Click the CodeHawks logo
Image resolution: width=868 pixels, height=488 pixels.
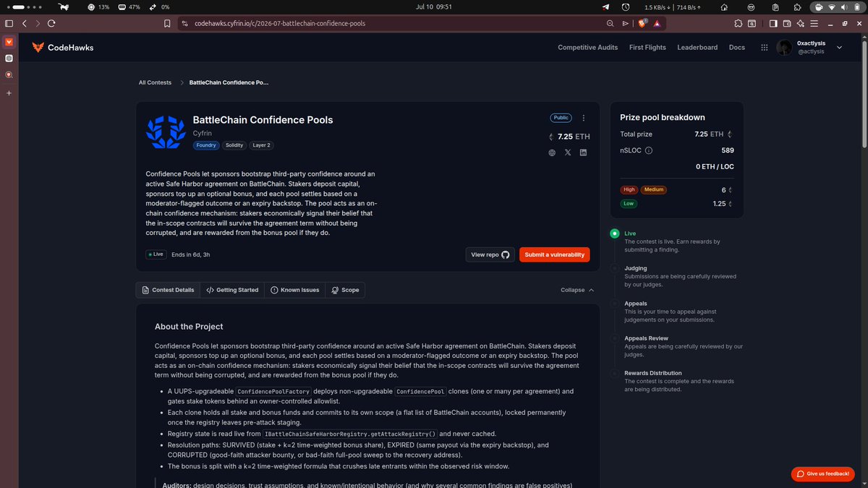click(62, 47)
